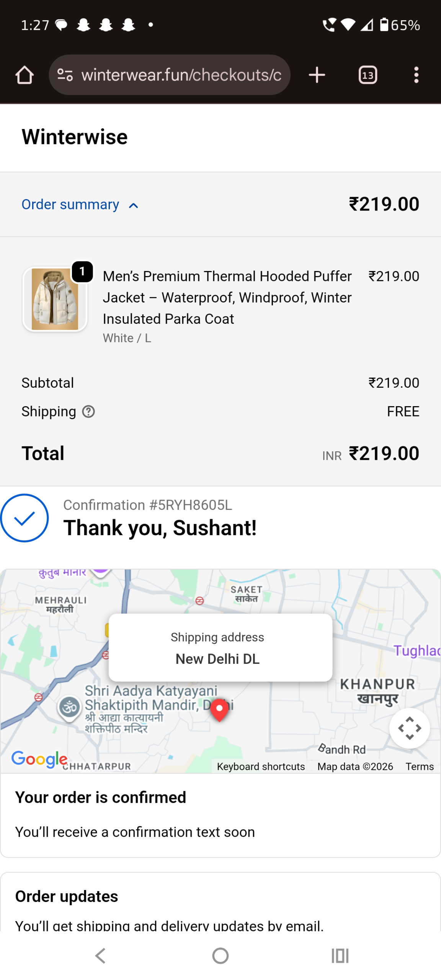Tap the puffer jacket product thumbnail
The height and width of the screenshot is (980, 441).
[x=55, y=299]
